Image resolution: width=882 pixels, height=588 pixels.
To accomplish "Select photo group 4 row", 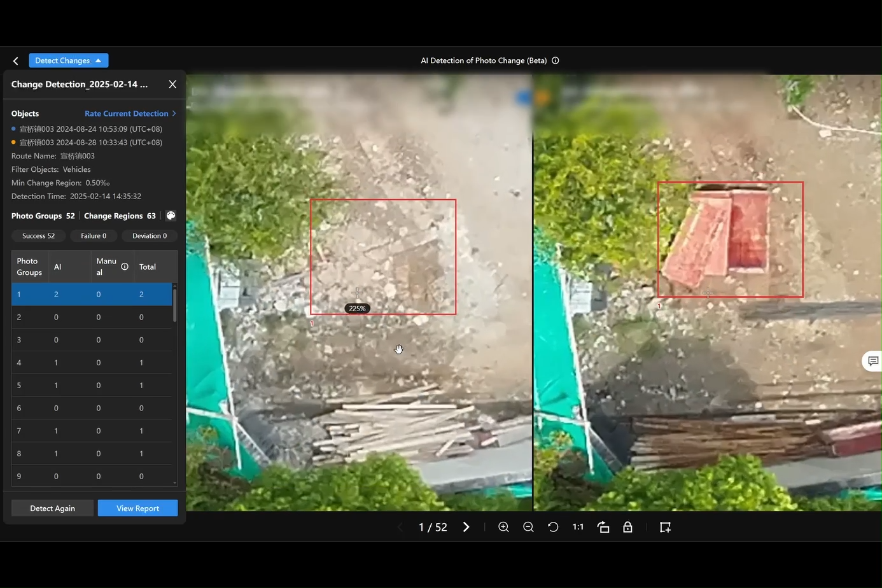I will tap(92, 363).
